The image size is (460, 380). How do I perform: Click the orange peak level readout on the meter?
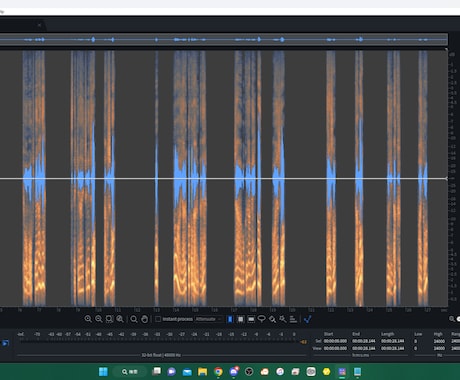tap(303, 342)
